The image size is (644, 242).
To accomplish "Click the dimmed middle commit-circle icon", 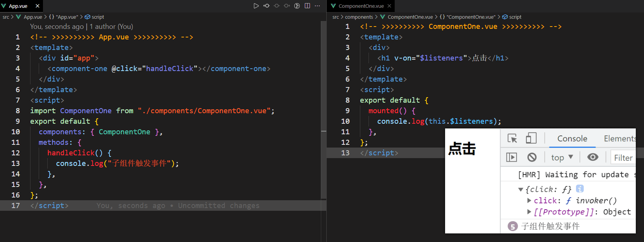I will click(x=277, y=6).
